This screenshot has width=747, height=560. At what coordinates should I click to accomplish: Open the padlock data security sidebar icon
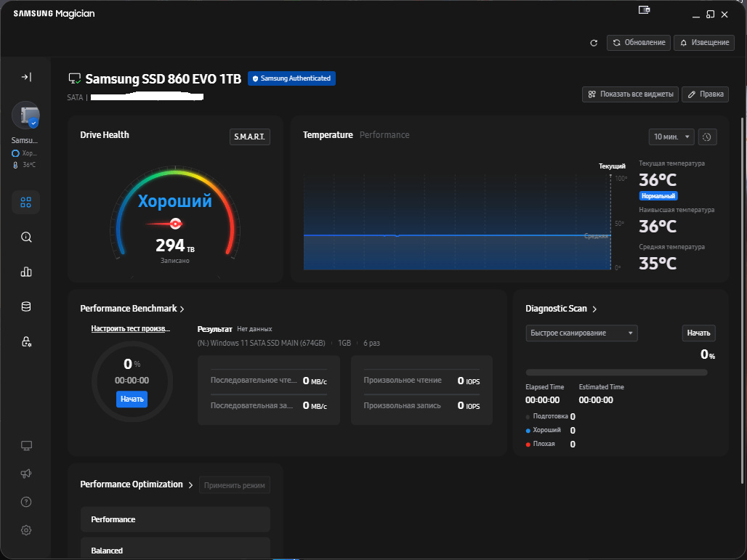click(26, 341)
